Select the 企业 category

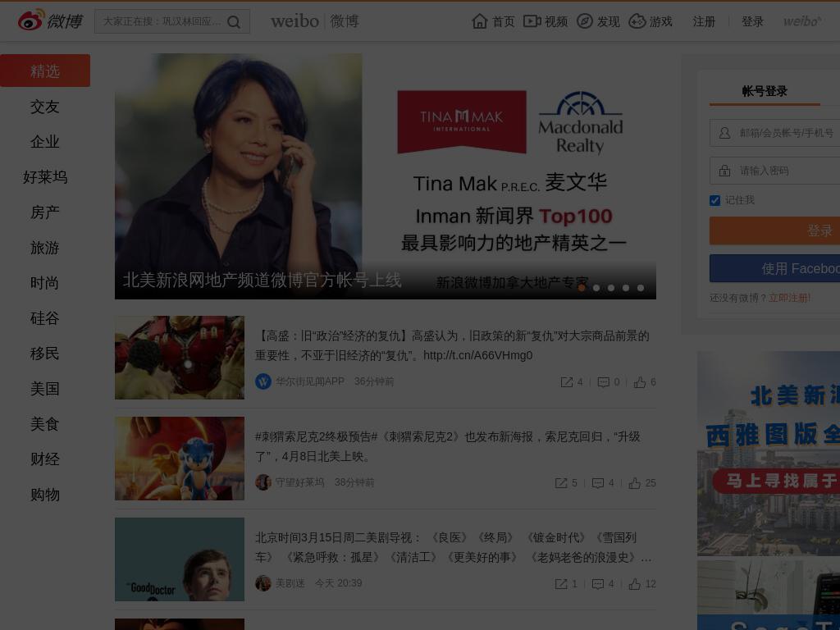45,142
